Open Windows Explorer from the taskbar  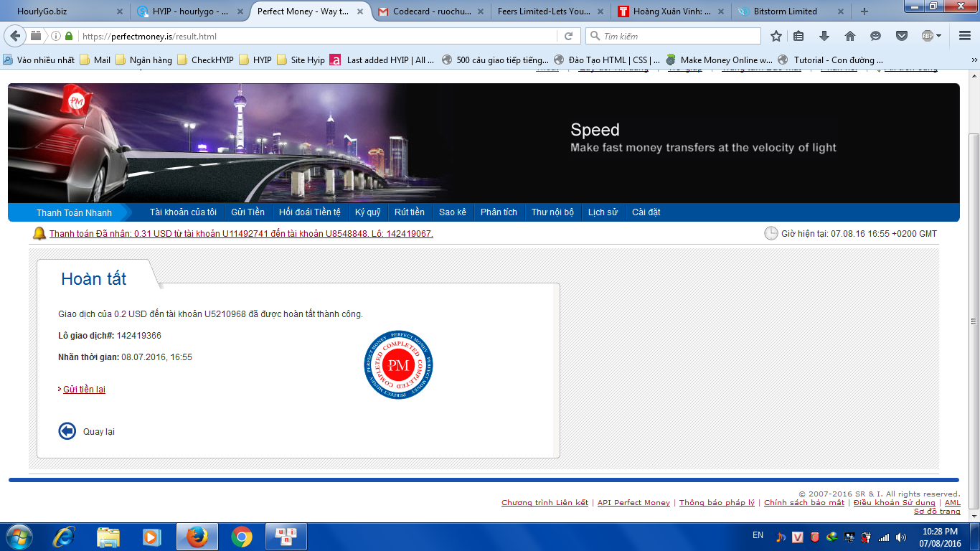tap(108, 537)
